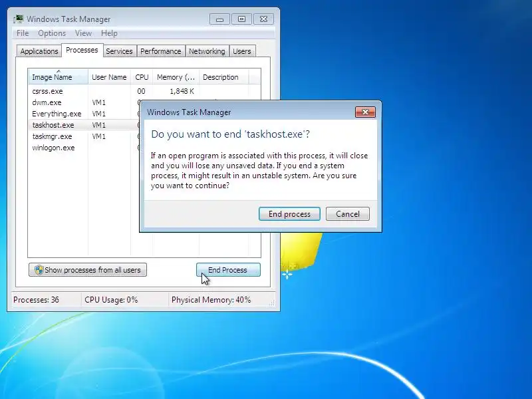Viewport: 532px width, 399px height.
Task: Click the Task Manager title bar icon
Action: [19, 19]
